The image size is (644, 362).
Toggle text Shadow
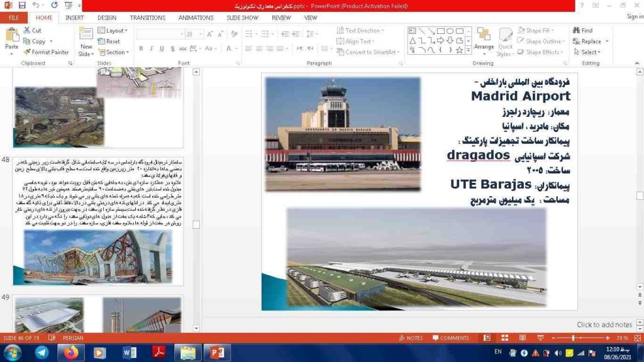(172, 48)
